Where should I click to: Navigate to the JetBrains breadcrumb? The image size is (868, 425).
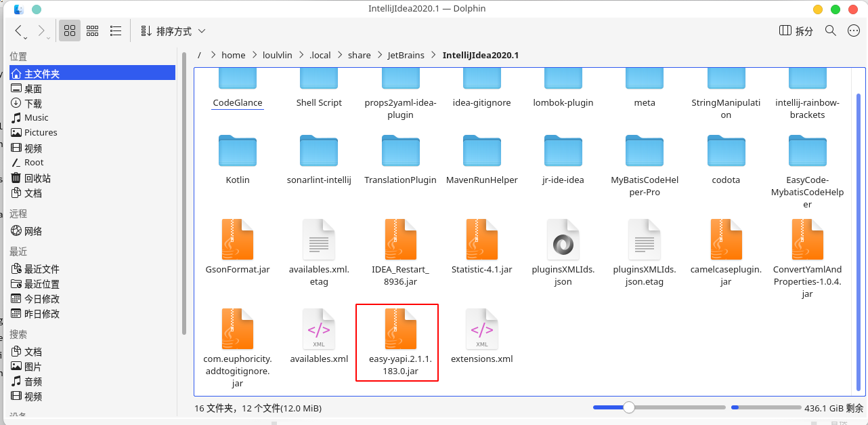pos(407,55)
